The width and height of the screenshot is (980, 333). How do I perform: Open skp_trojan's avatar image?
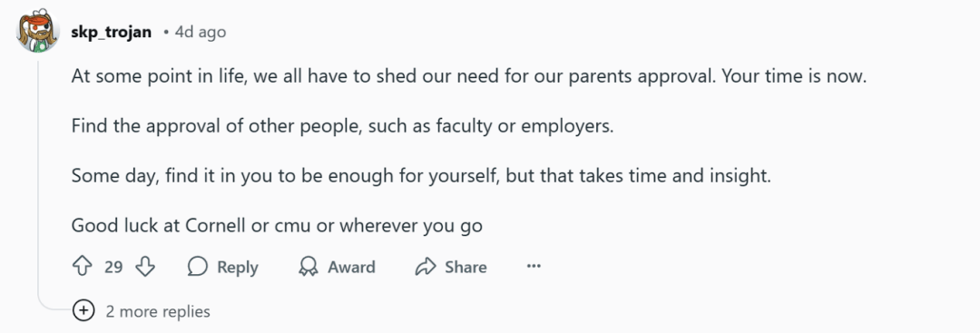38,32
